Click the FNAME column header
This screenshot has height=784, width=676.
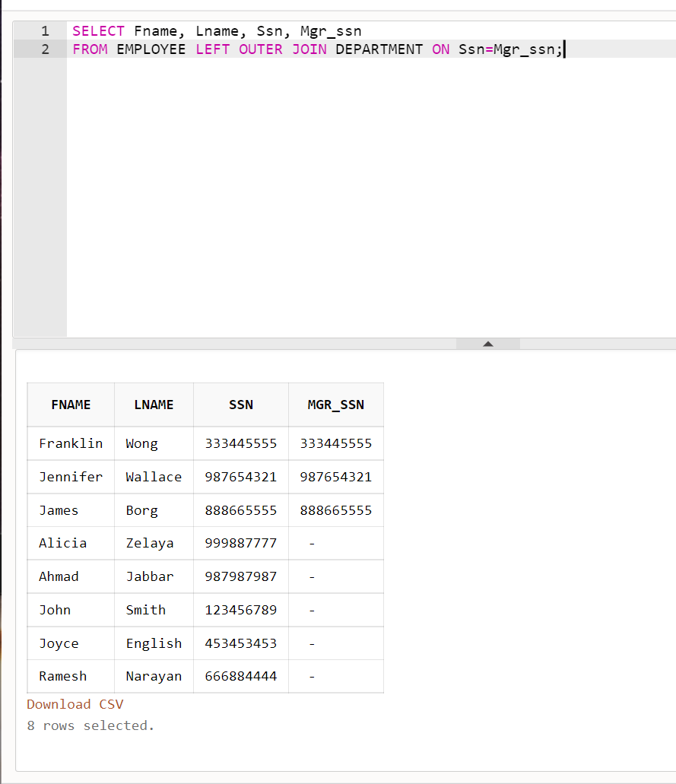tap(71, 405)
